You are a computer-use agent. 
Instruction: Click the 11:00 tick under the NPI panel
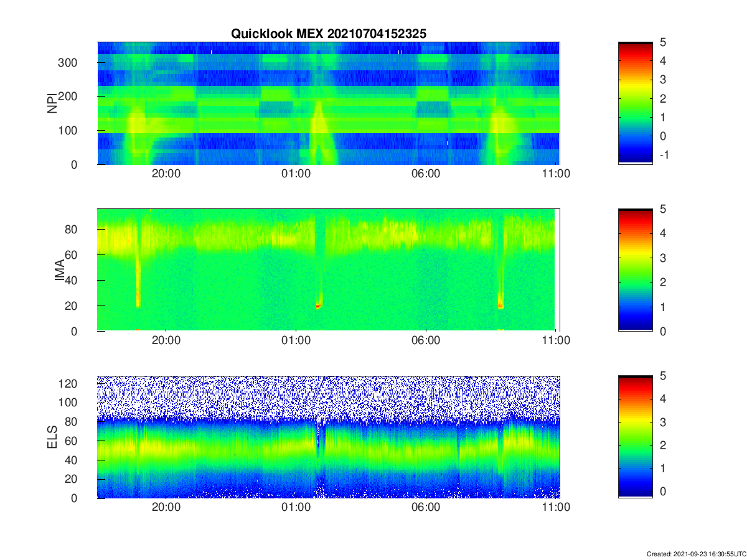pyautogui.click(x=557, y=174)
